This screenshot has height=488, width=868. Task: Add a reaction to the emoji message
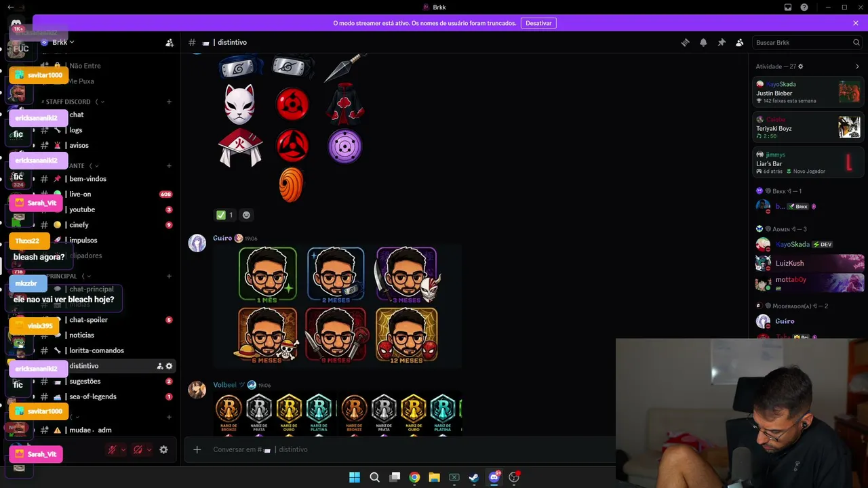(x=246, y=215)
